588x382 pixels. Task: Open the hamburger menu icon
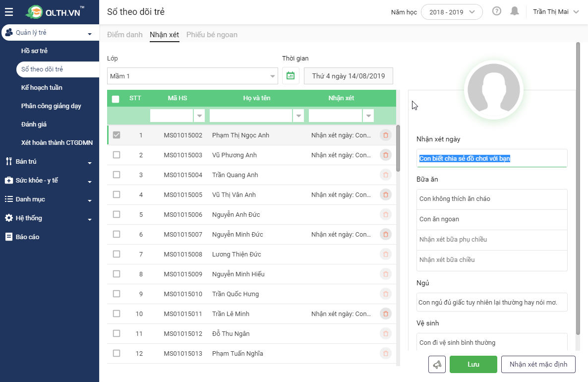[9, 12]
